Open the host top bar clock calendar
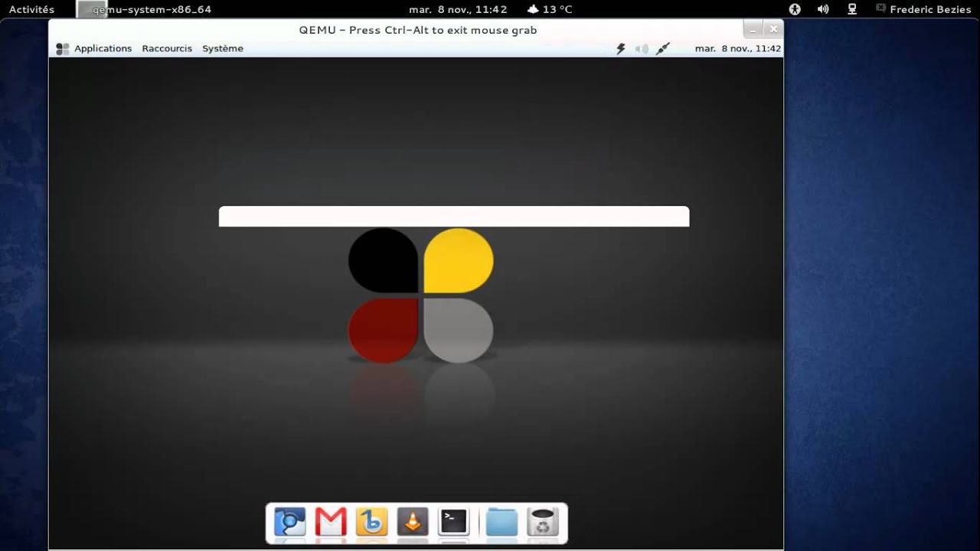The width and height of the screenshot is (980, 551). (x=459, y=9)
